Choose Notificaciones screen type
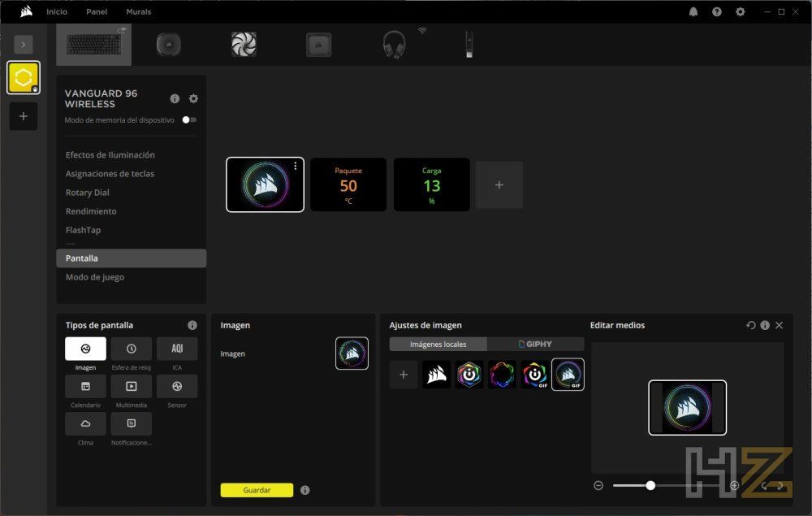This screenshot has width=812, height=516. (x=132, y=424)
